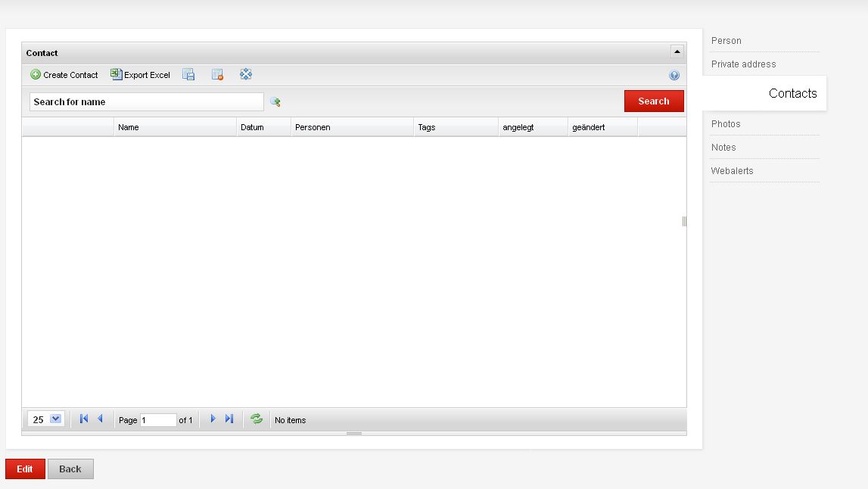Click the save grid layout icon
The image size is (868, 489).
tap(188, 75)
